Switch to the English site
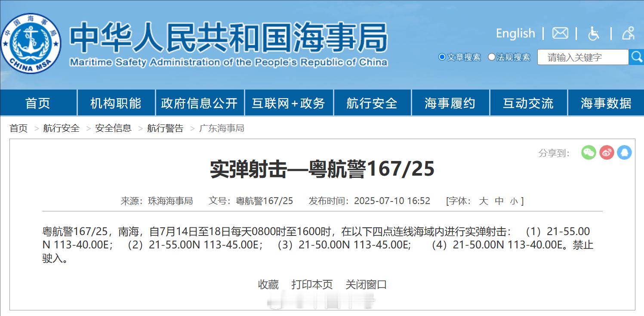 click(x=515, y=34)
